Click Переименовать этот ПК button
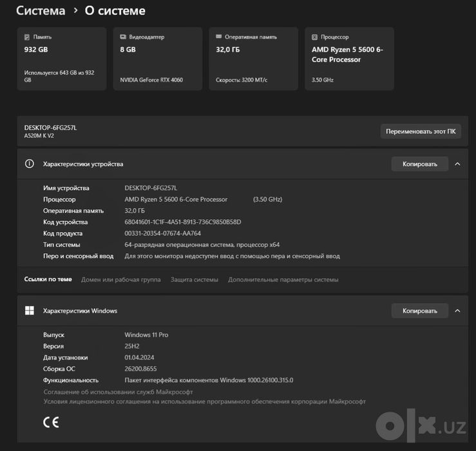The width and height of the screenshot is (476, 451). [x=421, y=131]
